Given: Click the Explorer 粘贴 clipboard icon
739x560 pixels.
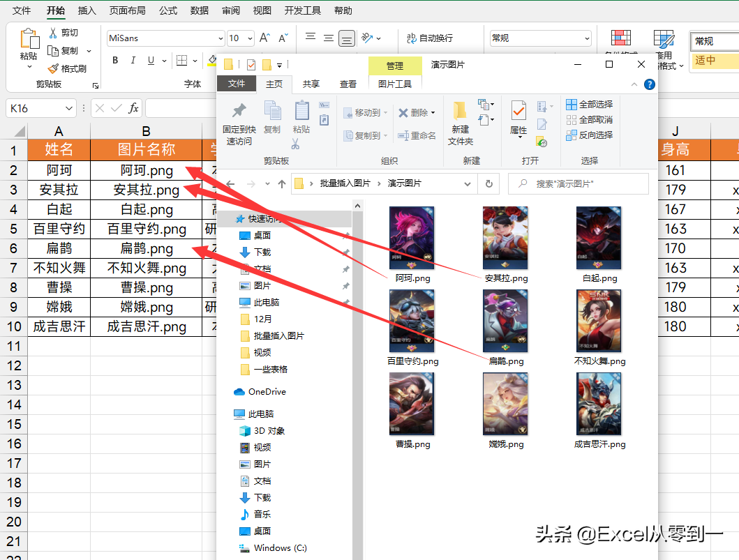Looking at the screenshot, I should click(x=301, y=111).
